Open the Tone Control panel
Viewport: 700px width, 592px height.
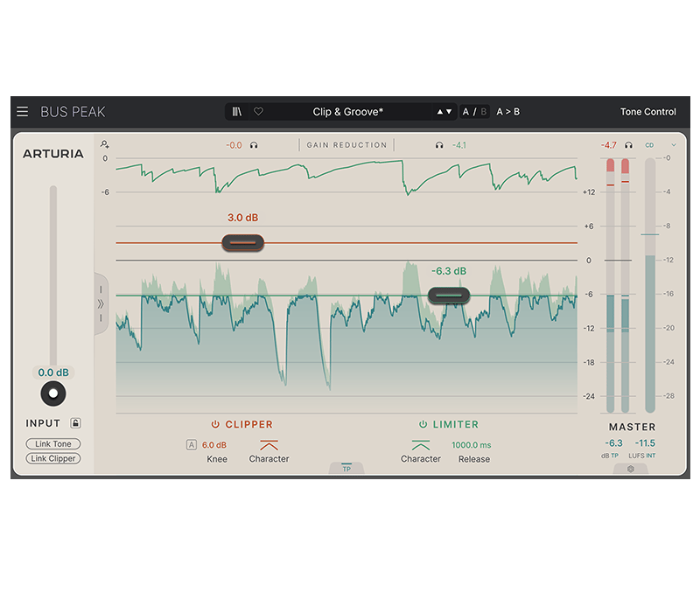click(647, 112)
